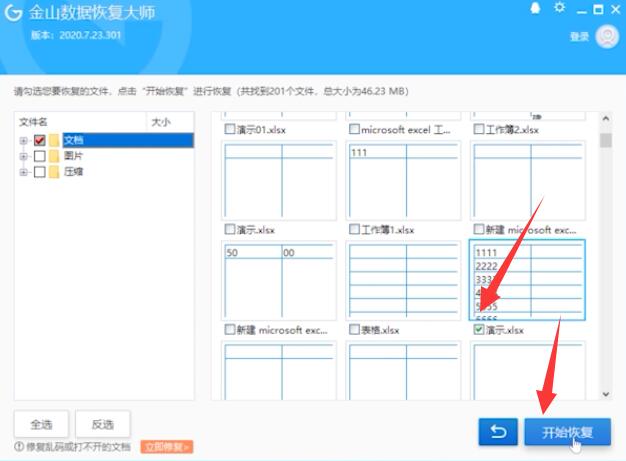Screen dimensions: 626x461
Task: Open the notification bell icon
Action: click(535, 8)
